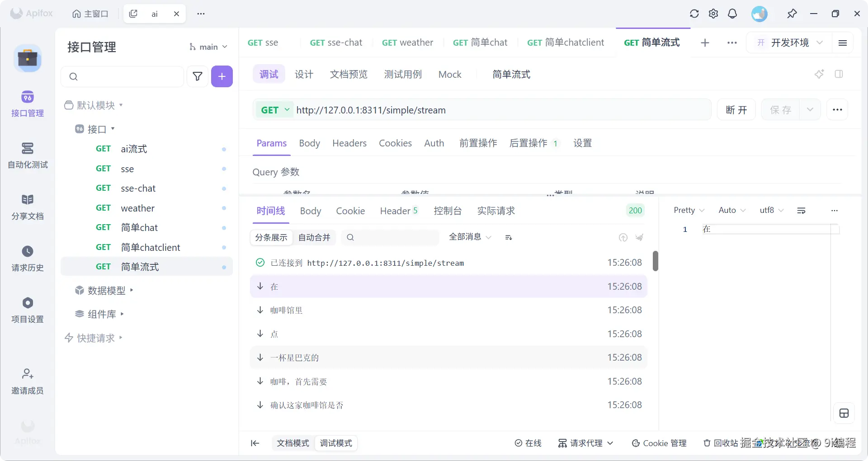Click the layout switch icon at bottom right
Screen dimensions: 868x461
[844, 413]
